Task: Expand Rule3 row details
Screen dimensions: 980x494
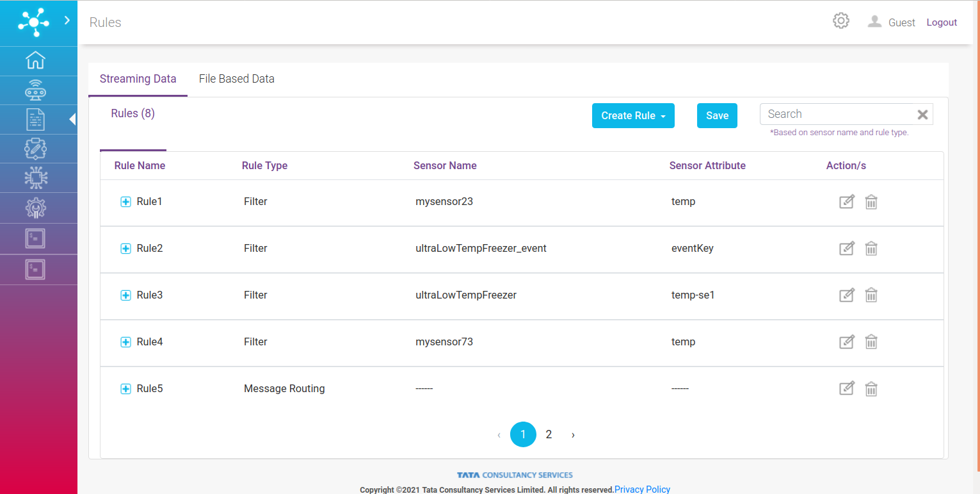Action: (x=126, y=295)
